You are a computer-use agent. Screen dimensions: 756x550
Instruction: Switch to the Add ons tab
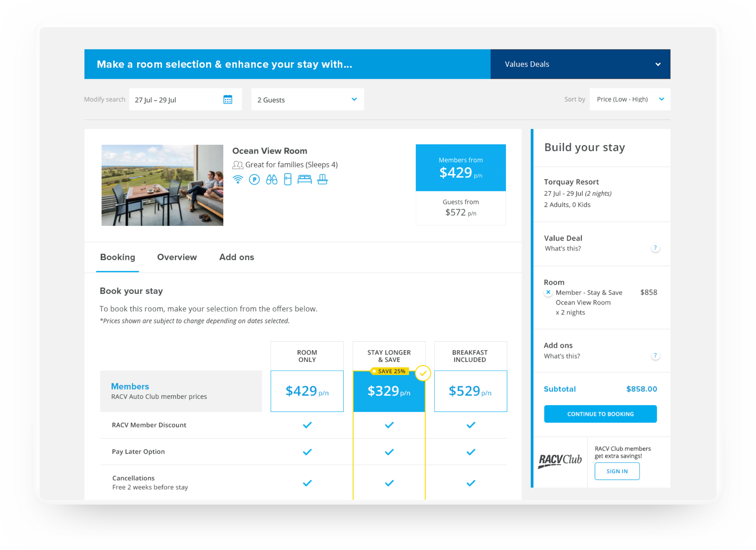point(237,257)
